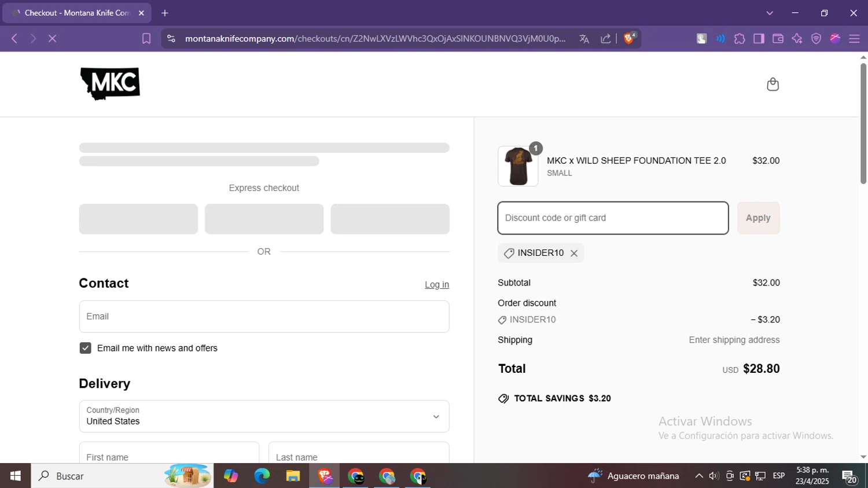
Task: Open the weather widget Aguacero mañana
Action: (633, 476)
